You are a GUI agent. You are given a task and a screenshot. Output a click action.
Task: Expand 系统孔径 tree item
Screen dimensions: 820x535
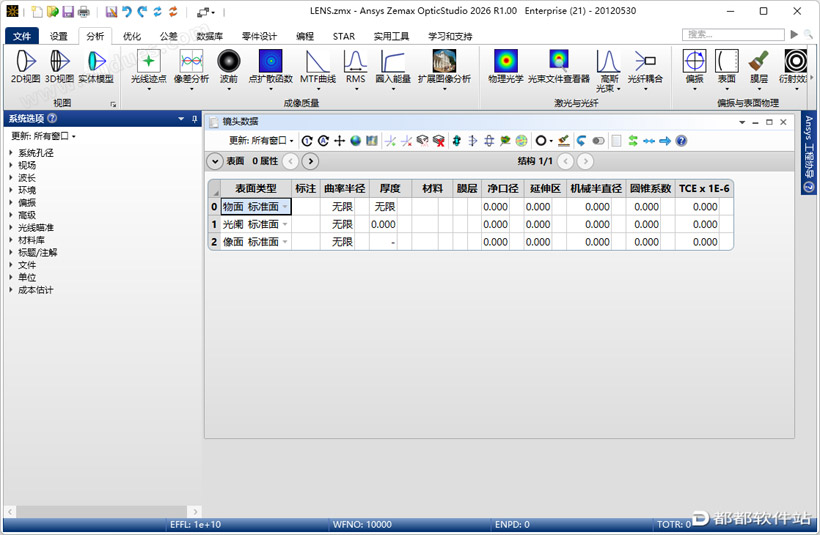(x=10, y=153)
